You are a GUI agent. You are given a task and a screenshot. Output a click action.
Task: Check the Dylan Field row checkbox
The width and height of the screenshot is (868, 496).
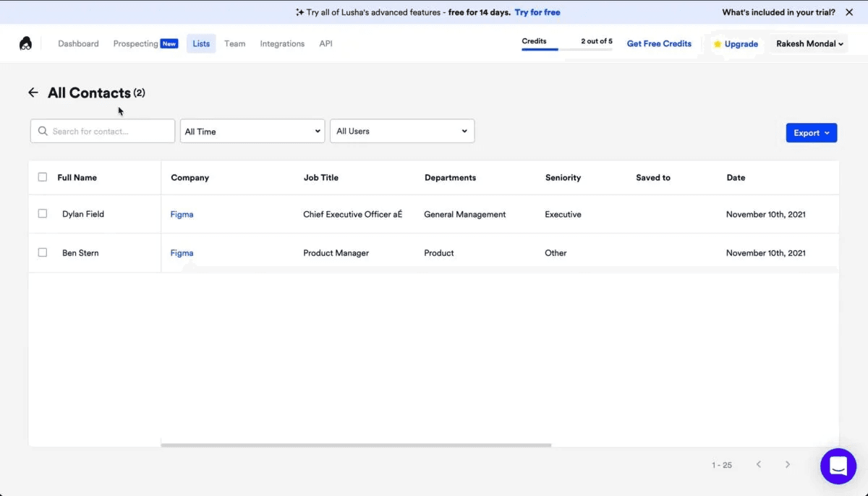pos(43,214)
